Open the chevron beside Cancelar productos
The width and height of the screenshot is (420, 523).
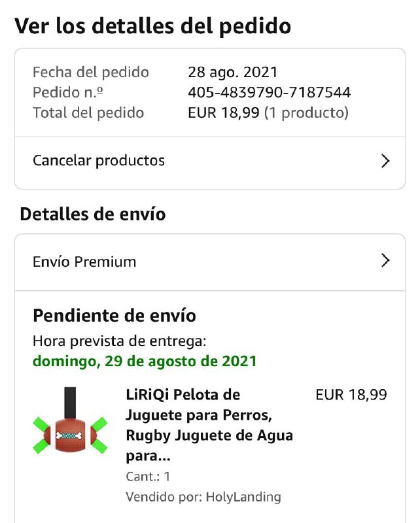[385, 161]
